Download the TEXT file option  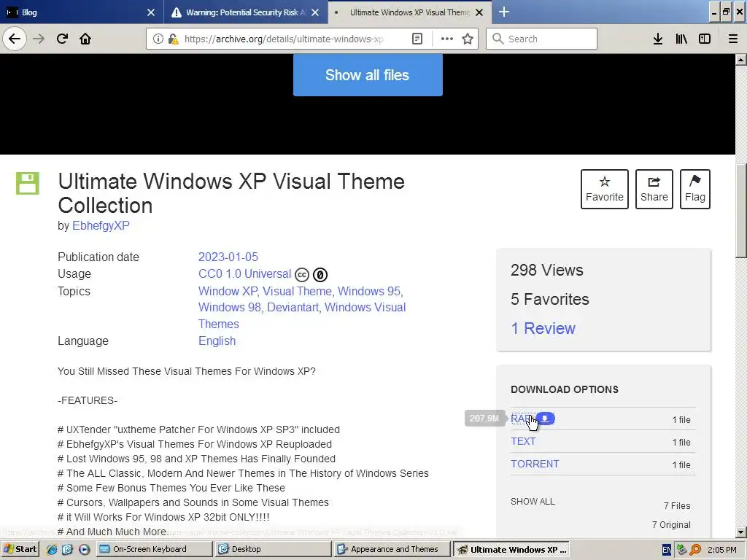point(523,441)
